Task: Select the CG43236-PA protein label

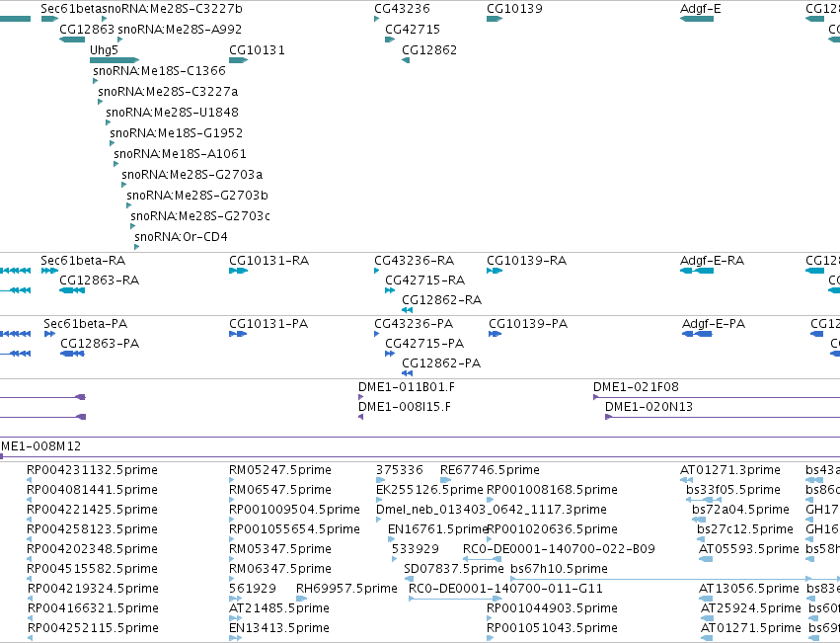Action: click(414, 324)
